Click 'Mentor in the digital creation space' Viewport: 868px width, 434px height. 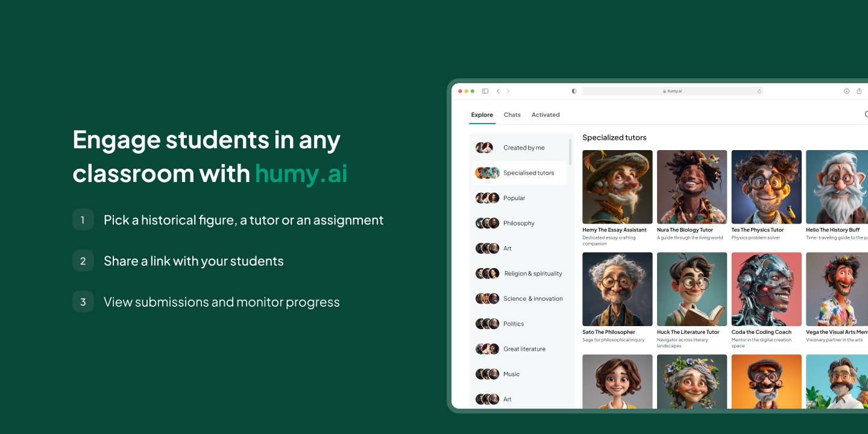(x=761, y=343)
